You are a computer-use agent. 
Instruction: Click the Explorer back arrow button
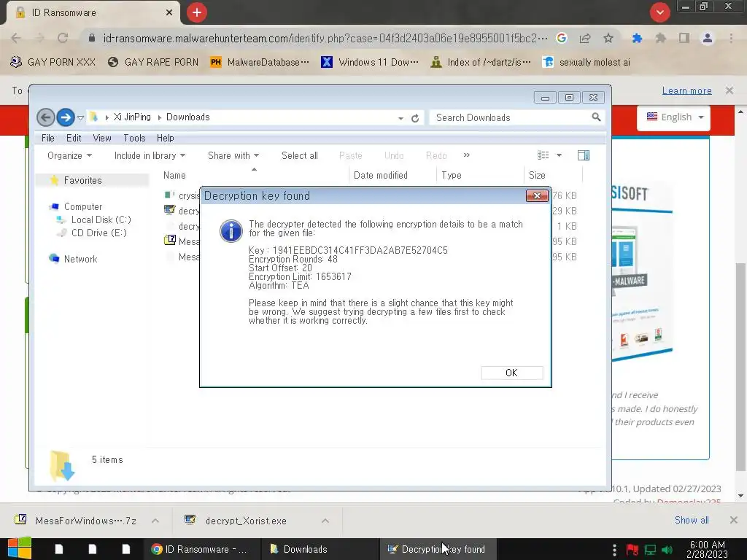pos(46,117)
